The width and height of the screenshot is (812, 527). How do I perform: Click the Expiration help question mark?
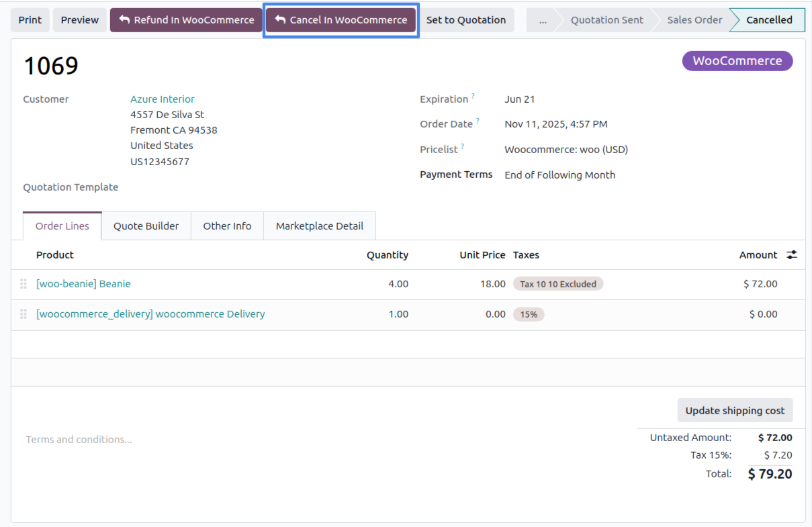[473, 97]
